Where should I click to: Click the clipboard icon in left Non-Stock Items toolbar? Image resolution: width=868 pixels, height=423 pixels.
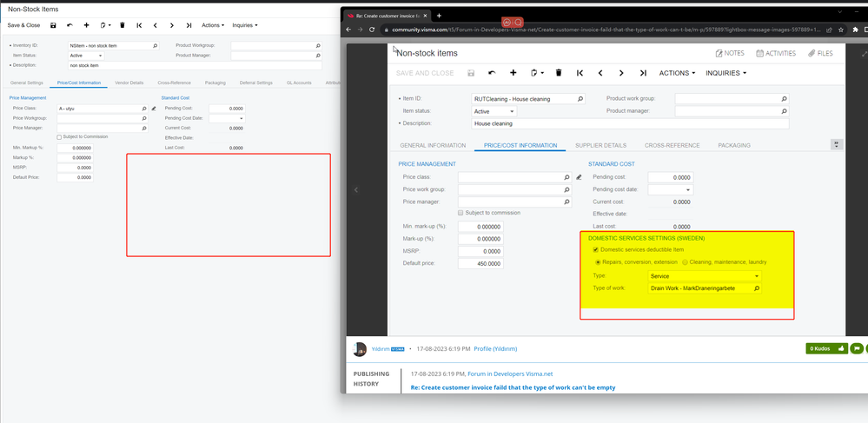(103, 25)
